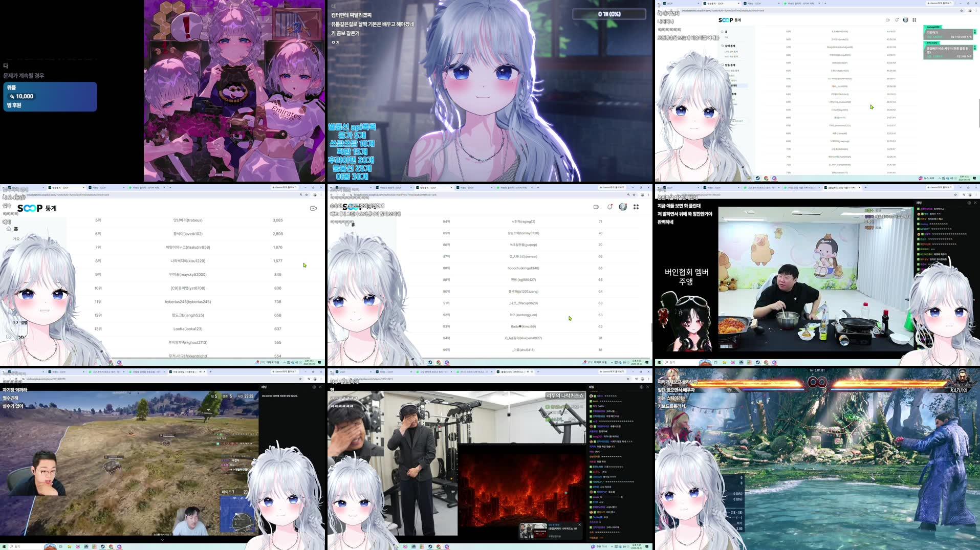
Task: Click the 낙천적(raging12) row
Action: tap(523, 222)
